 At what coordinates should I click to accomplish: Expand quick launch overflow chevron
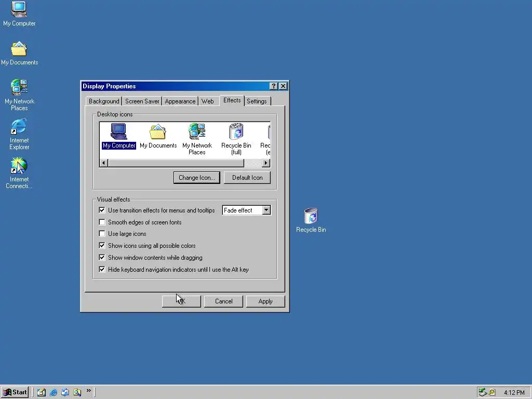click(x=88, y=391)
